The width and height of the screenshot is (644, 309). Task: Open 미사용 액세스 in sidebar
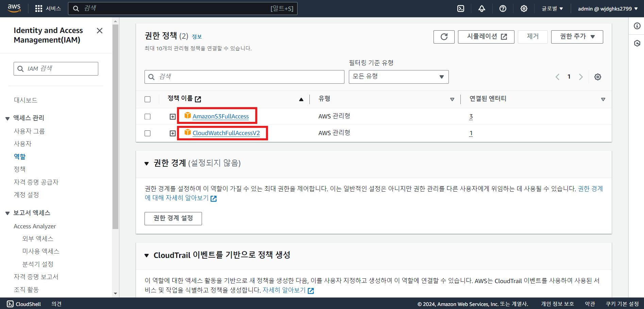pos(41,251)
